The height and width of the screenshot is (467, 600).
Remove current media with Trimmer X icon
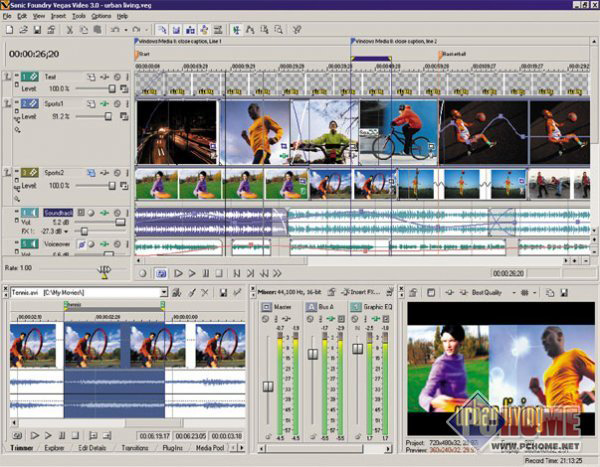click(205, 293)
